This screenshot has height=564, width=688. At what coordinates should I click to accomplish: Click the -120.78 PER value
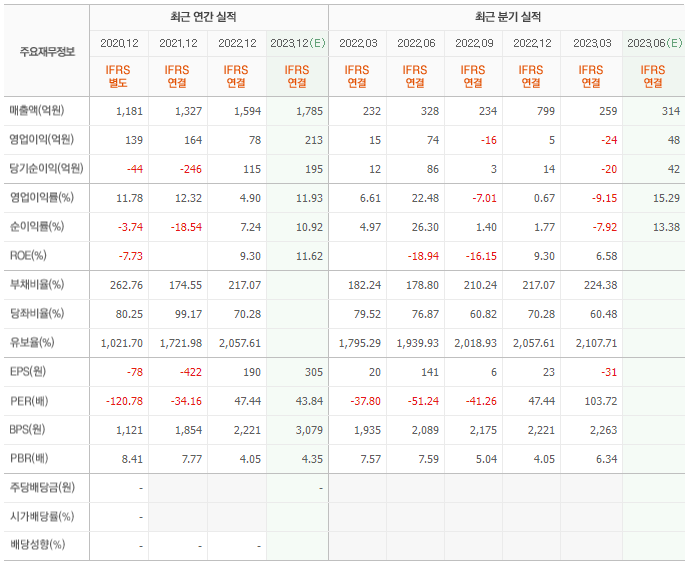(125, 401)
